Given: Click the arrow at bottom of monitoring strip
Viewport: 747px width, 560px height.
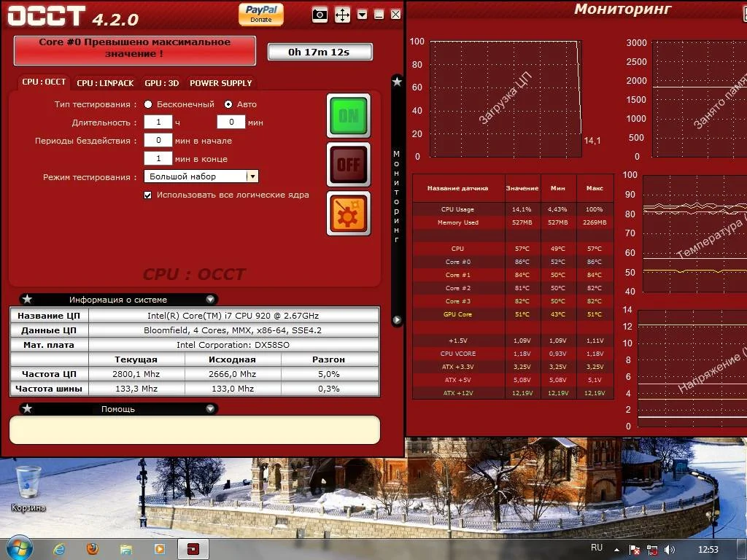Looking at the screenshot, I should pos(397,320).
